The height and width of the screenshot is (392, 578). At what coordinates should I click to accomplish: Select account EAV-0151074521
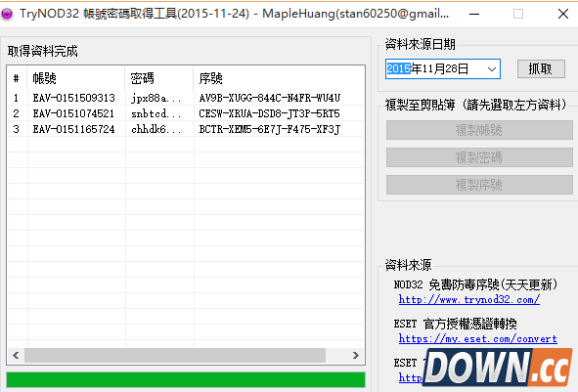coord(73,113)
